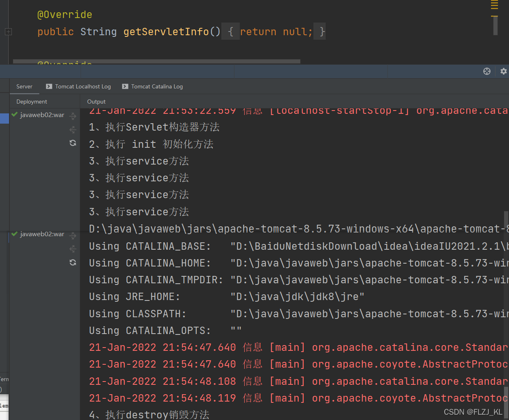Viewport: 509px width, 420px height.
Task: Open the Tomcat Localhost Log tab
Action: (78, 86)
